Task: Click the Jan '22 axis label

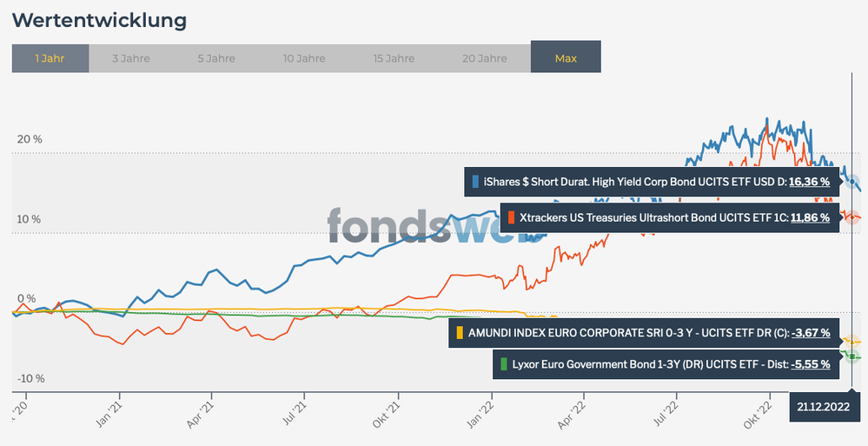Action: pyautogui.click(x=480, y=415)
